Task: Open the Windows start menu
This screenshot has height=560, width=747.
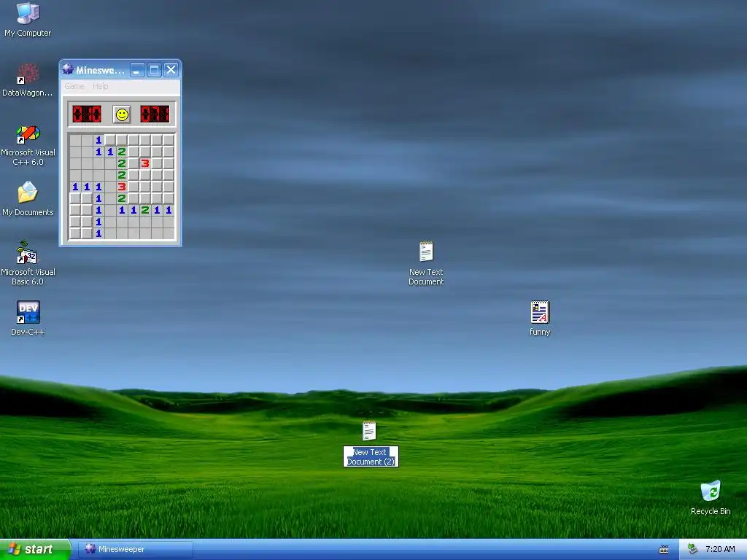Action: [35, 549]
